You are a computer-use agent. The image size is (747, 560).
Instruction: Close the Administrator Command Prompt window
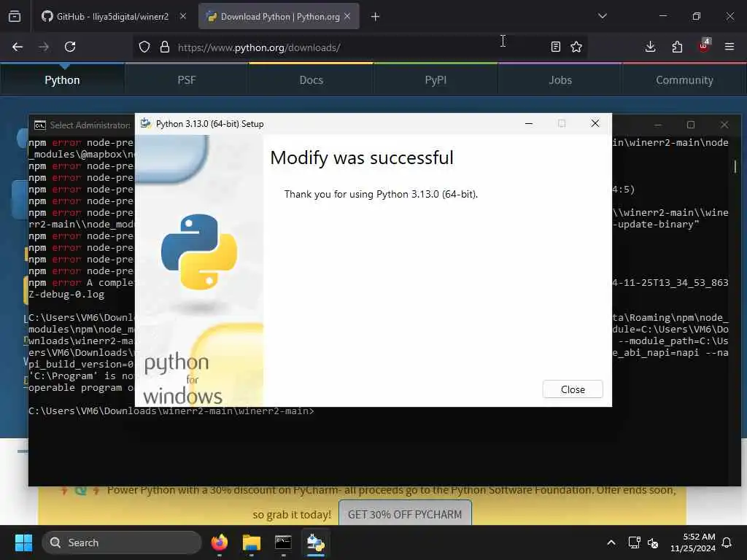click(724, 125)
